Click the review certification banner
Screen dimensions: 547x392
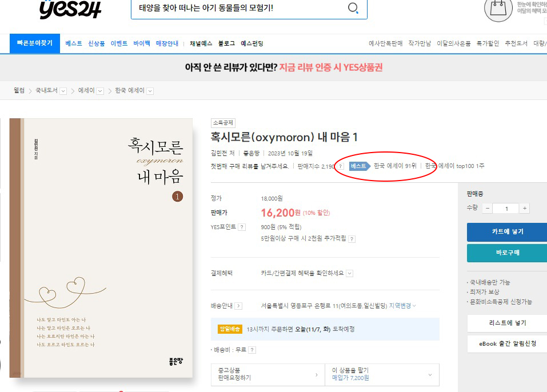point(284,67)
